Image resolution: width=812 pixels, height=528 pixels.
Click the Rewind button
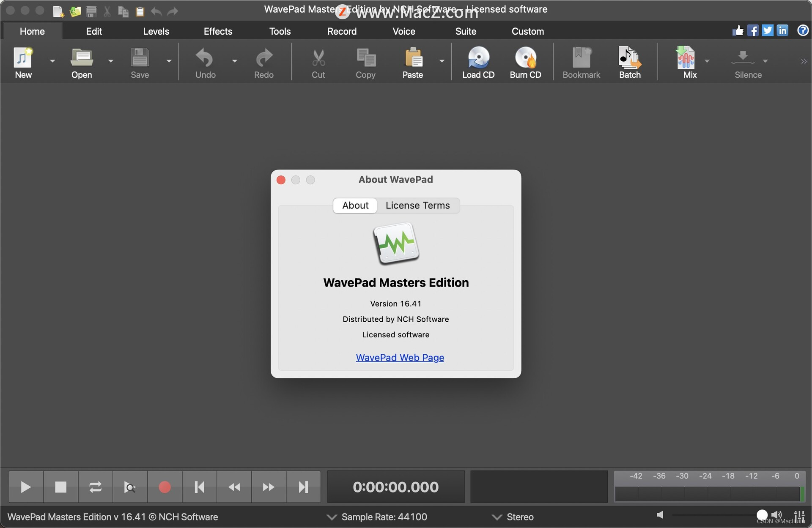pyautogui.click(x=234, y=487)
